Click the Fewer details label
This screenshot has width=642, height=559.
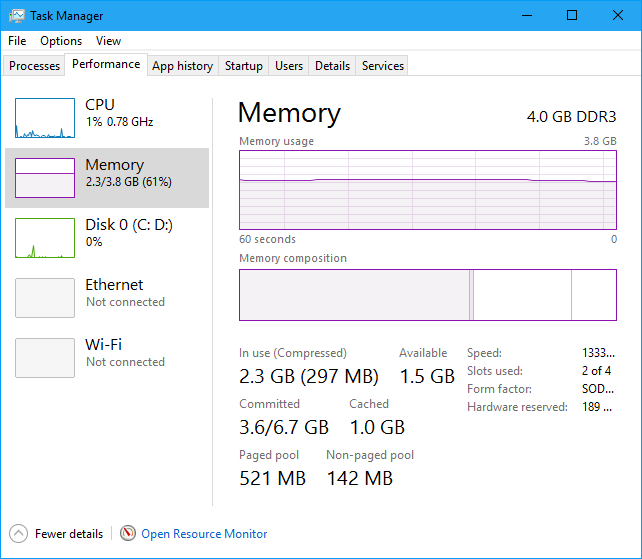[69, 534]
